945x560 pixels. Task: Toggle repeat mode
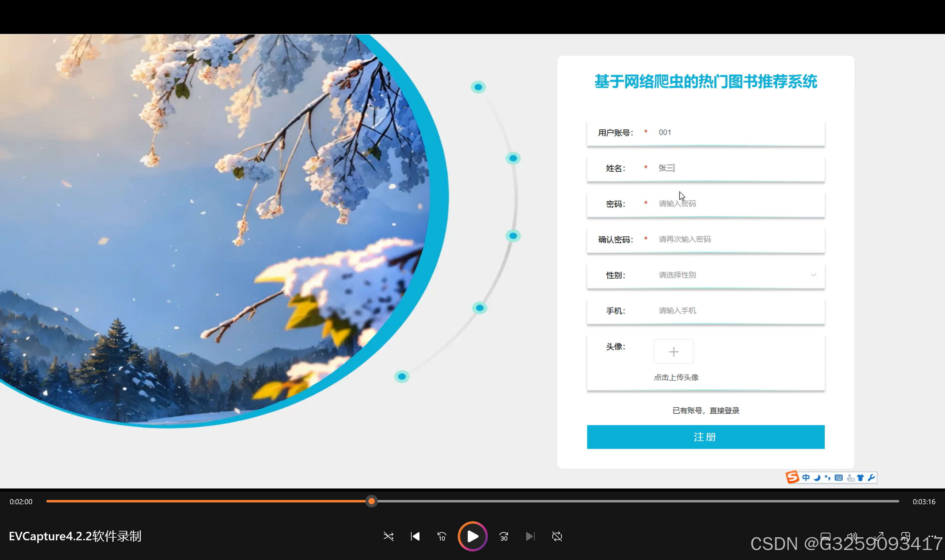pos(557,536)
